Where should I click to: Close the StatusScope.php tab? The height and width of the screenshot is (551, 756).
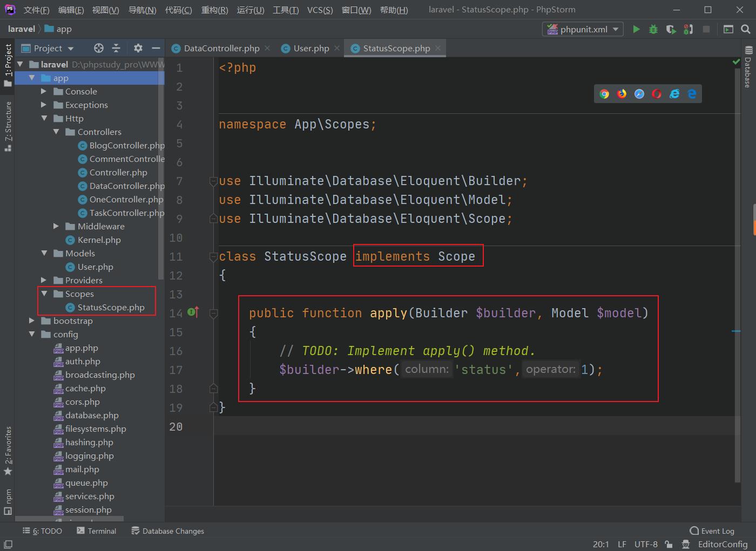click(438, 48)
